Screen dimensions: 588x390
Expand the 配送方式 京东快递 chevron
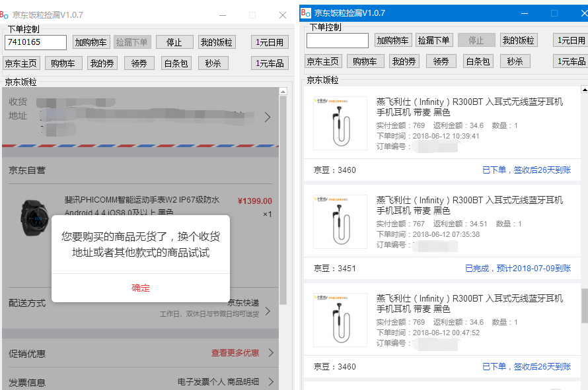click(x=268, y=311)
